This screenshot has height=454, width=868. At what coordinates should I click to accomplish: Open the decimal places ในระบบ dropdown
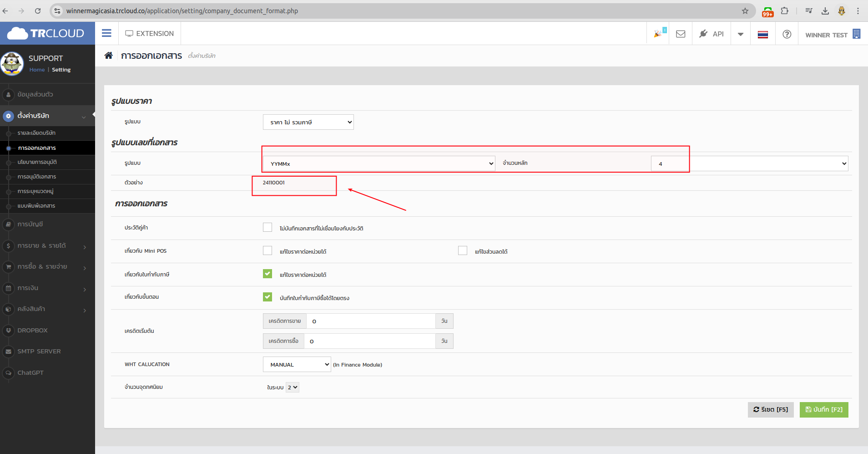tap(293, 388)
